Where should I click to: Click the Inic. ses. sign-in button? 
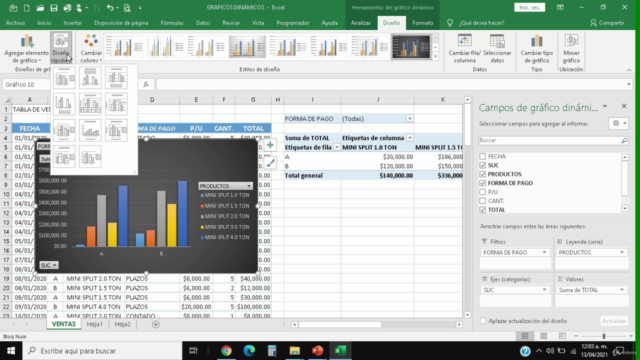tap(529, 7)
